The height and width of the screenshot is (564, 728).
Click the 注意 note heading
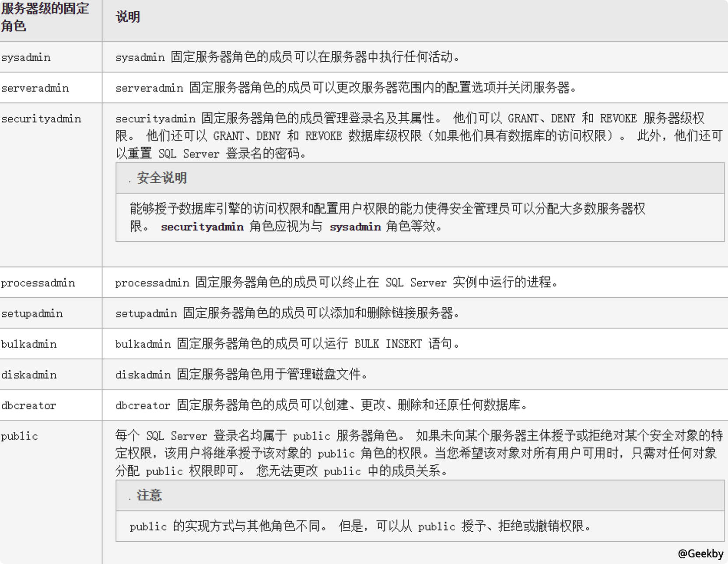click(149, 496)
